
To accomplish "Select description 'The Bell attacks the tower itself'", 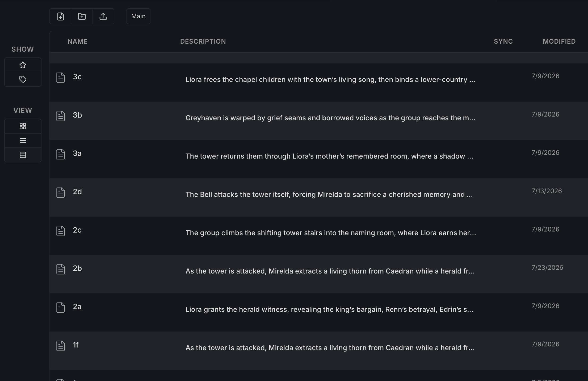I will 329,194.
